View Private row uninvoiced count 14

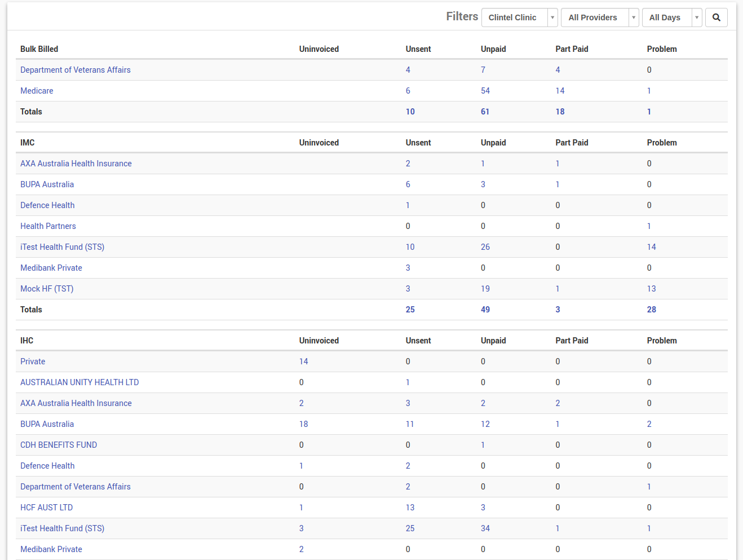point(304,361)
